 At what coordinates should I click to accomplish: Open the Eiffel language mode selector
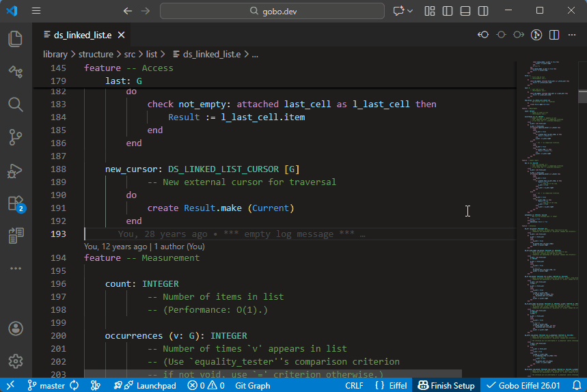(392, 385)
